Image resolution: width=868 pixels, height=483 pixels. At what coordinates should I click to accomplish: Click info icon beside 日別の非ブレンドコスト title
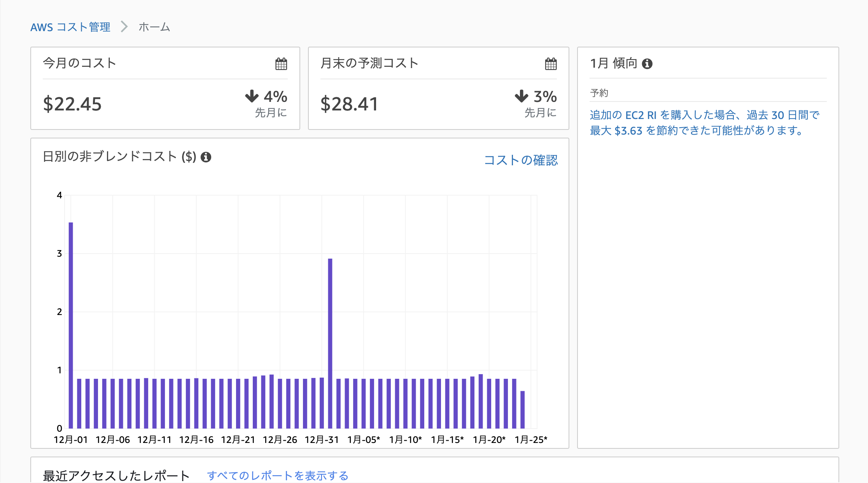pyautogui.click(x=206, y=157)
